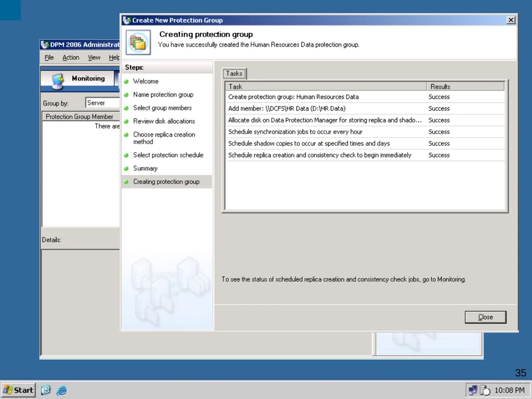Image resolution: width=532 pixels, height=399 pixels.
Task: Click the Close button in the wizard
Action: click(485, 317)
